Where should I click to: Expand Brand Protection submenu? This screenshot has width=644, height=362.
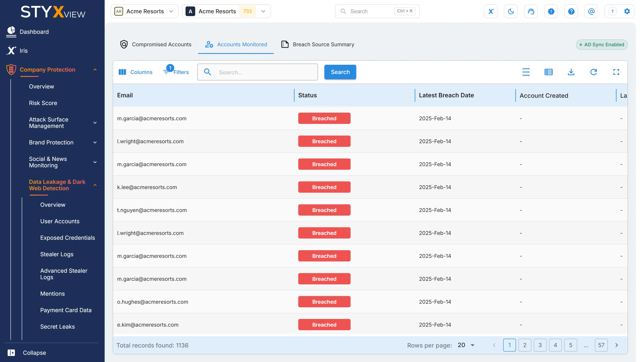tap(95, 142)
